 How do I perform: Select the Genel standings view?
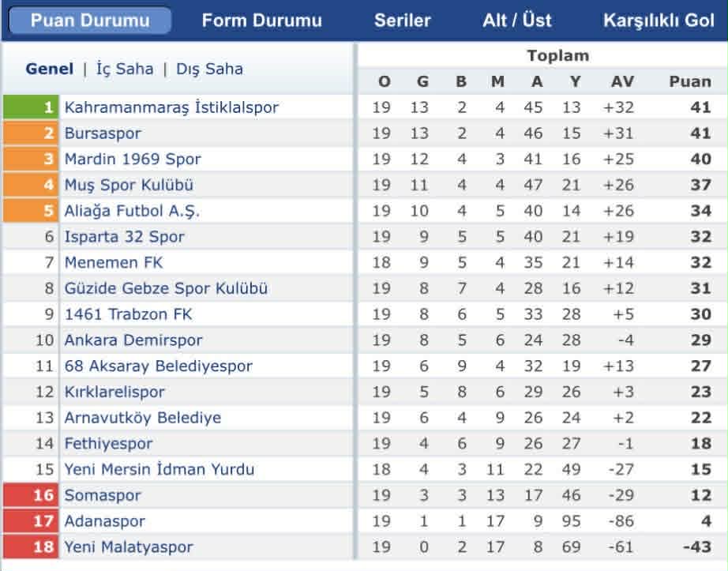[51, 69]
